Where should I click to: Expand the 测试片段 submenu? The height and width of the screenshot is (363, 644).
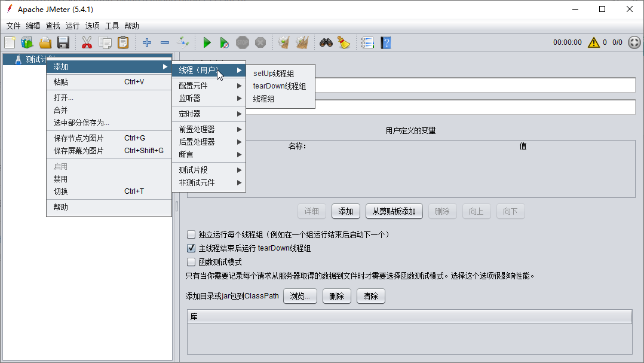(x=208, y=170)
